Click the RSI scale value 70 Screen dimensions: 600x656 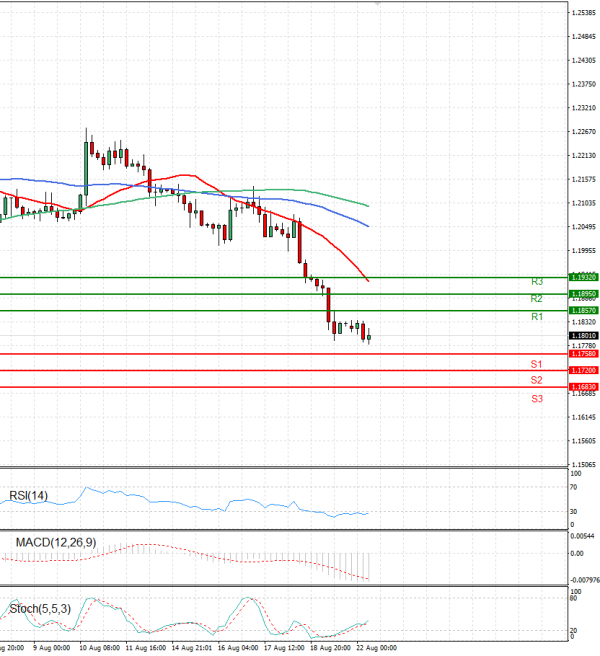click(x=574, y=487)
